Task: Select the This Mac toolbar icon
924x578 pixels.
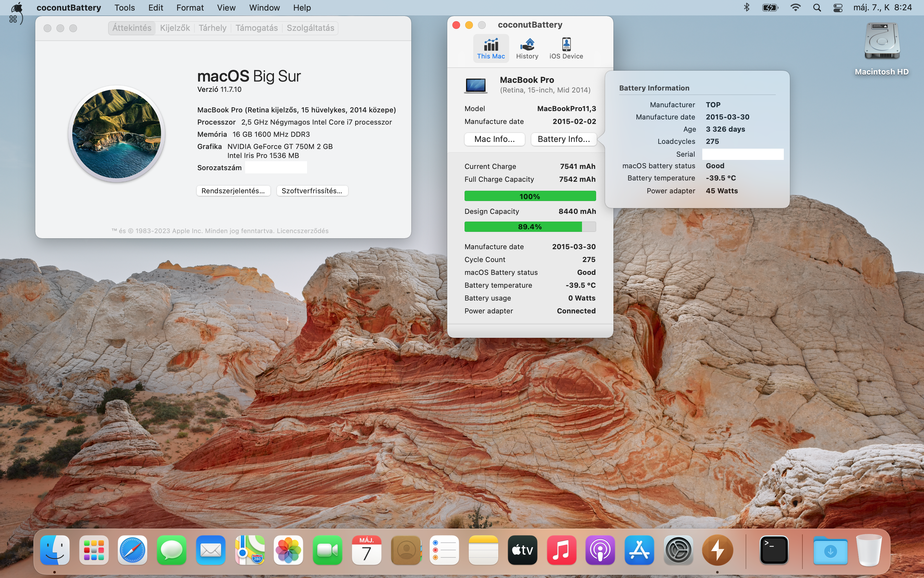Action: pyautogui.click(x=491, y=48)
